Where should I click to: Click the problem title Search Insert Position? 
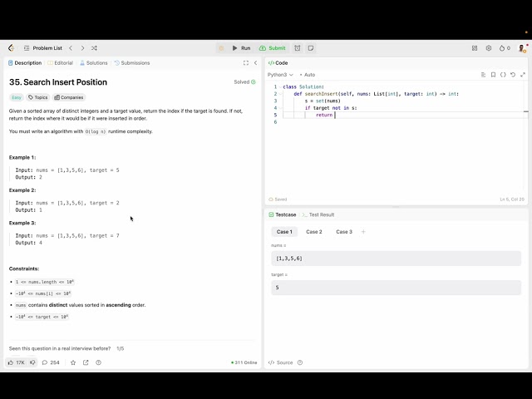coord(58,82)
